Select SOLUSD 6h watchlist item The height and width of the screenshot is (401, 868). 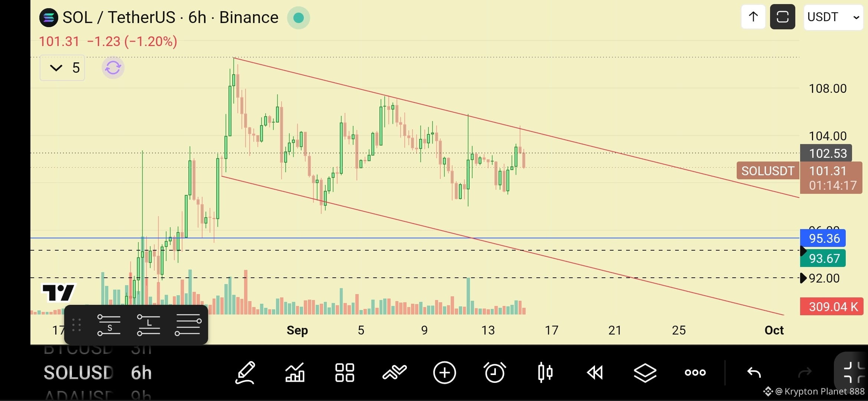[x=98, y=373]
